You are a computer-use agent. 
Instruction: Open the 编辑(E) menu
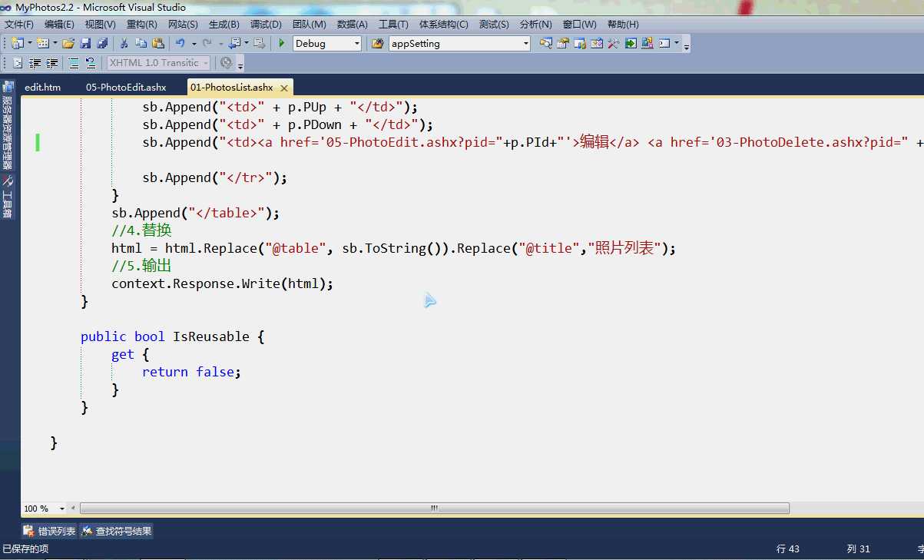(59, 25)
